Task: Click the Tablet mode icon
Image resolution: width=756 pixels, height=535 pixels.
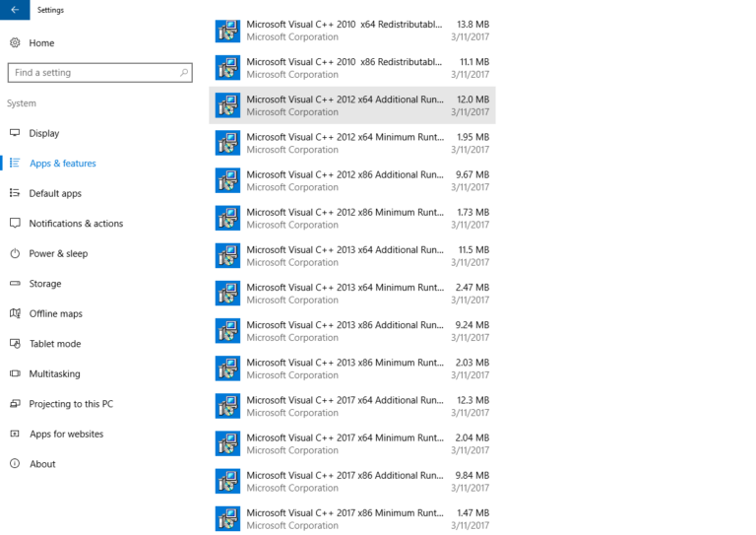Action: click(15, 344)
